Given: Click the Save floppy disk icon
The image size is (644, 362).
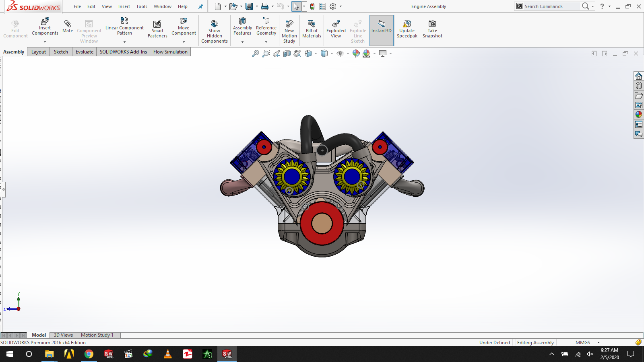Looking at the screenshot, I should [249, 6].
